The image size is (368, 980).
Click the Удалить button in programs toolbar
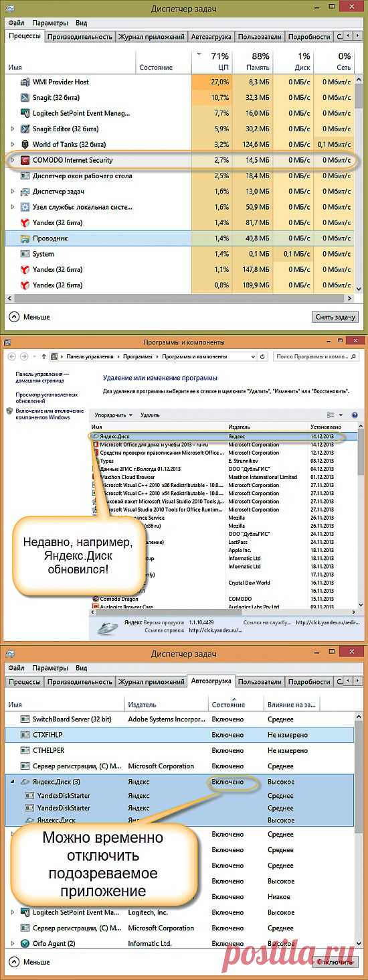[x=150, y=415]
